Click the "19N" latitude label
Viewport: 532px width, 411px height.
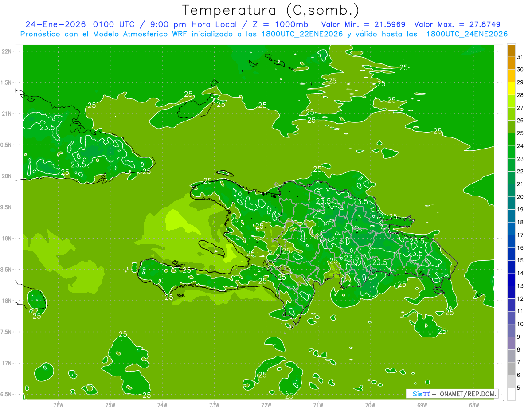click(7, 239)
